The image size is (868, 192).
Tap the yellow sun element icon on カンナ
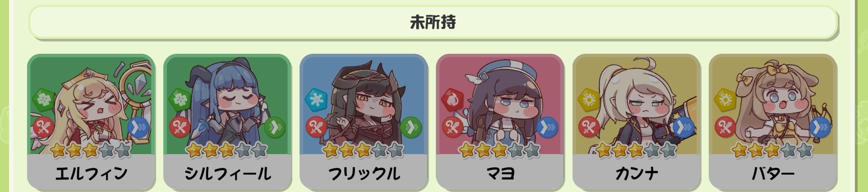click(589, 99)
